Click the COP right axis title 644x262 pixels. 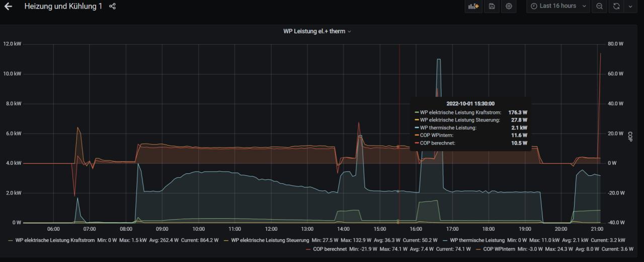630,136
